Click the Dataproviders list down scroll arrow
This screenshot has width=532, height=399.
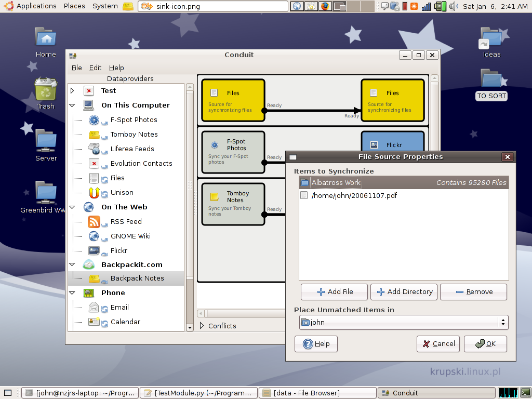[x=190, y=327]
